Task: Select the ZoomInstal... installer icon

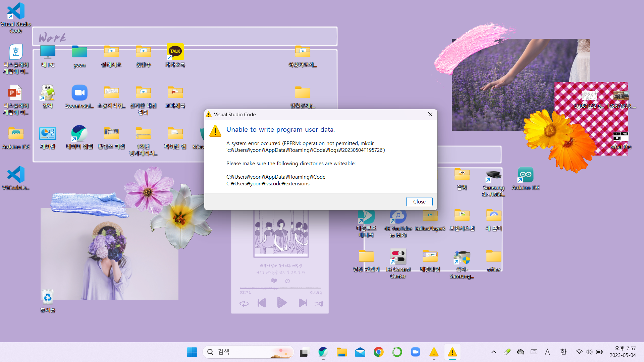Action: 79,97
